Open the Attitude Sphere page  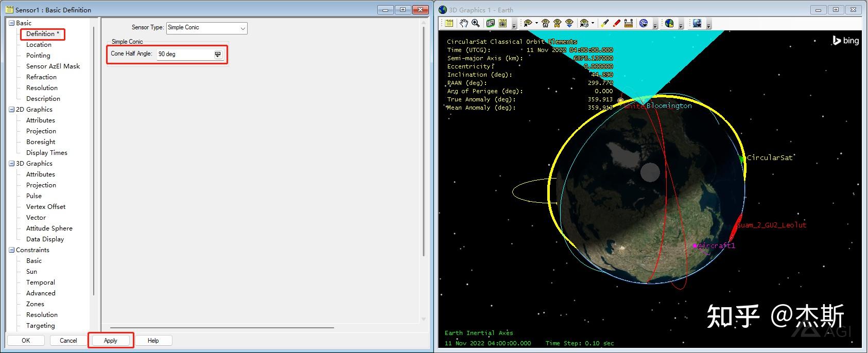tap(49, 228)
